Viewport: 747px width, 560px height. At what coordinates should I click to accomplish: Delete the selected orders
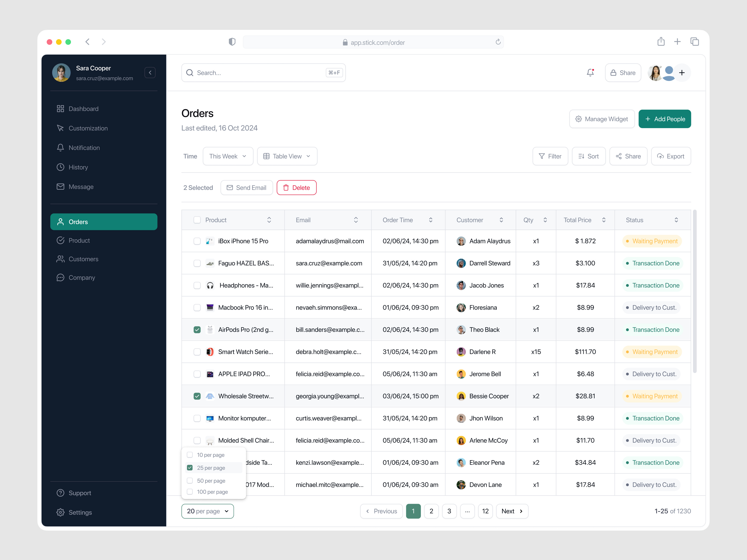click(296, 187)
